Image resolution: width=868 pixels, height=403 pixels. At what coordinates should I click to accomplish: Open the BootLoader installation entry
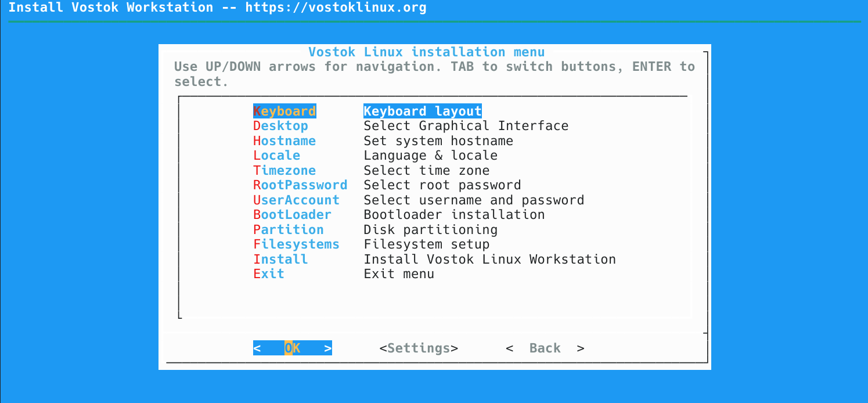292,214
